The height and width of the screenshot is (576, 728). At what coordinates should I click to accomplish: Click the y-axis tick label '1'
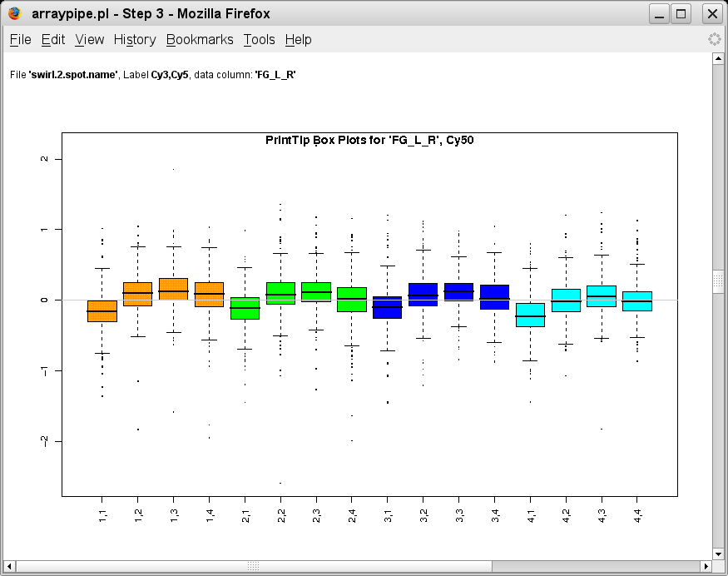coord(44,230)
